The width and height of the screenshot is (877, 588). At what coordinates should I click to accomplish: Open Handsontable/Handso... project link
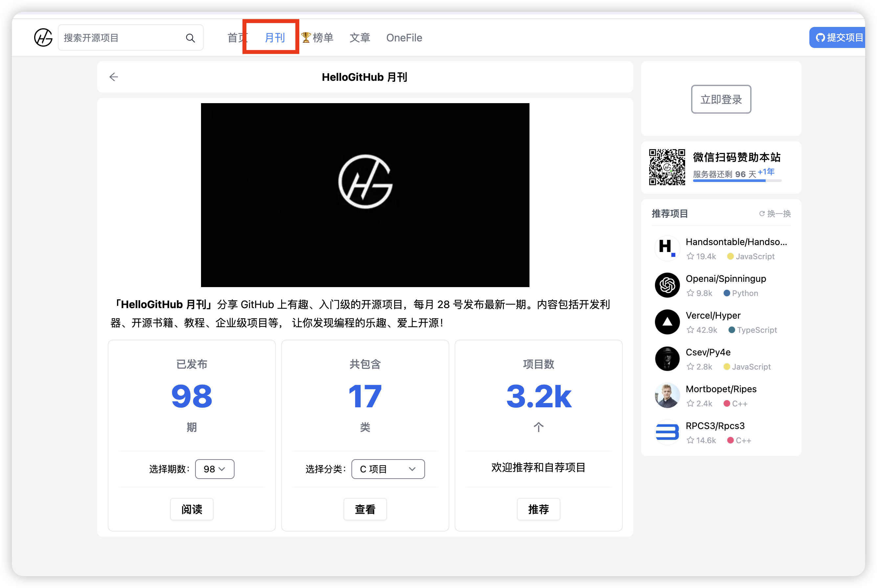[736, 242]
